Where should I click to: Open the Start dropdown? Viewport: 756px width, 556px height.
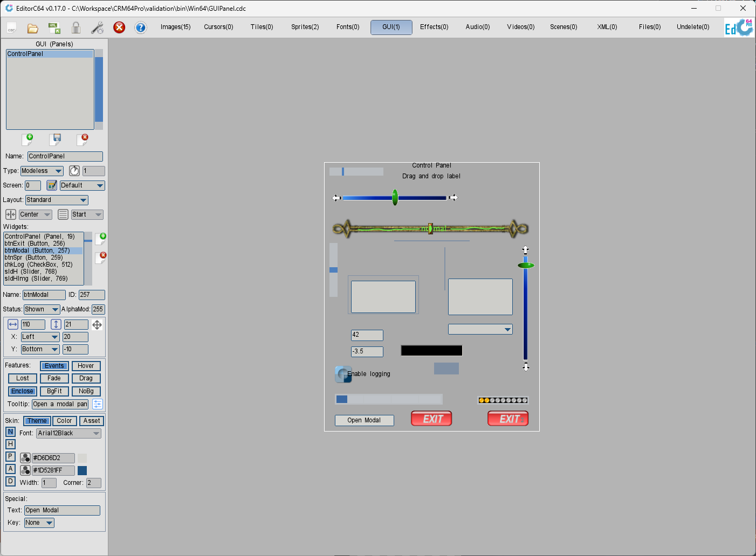(87, 214)
